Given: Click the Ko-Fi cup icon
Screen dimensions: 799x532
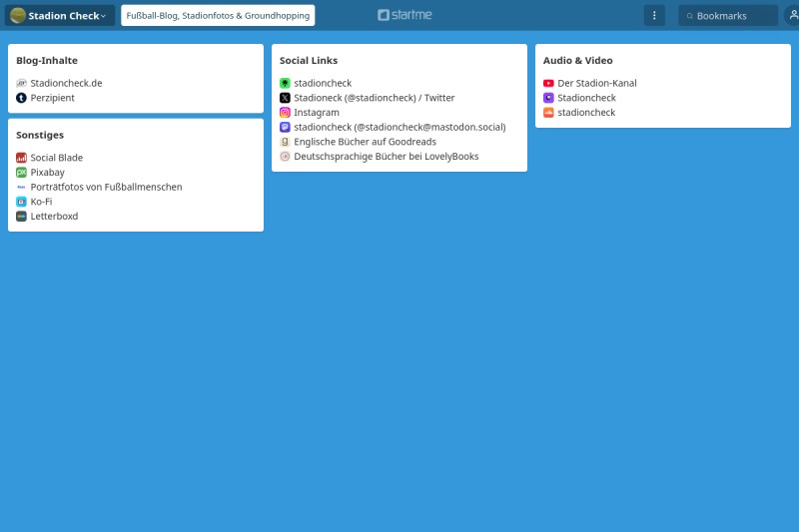Looking at the screenshot, I should point(21,202).
